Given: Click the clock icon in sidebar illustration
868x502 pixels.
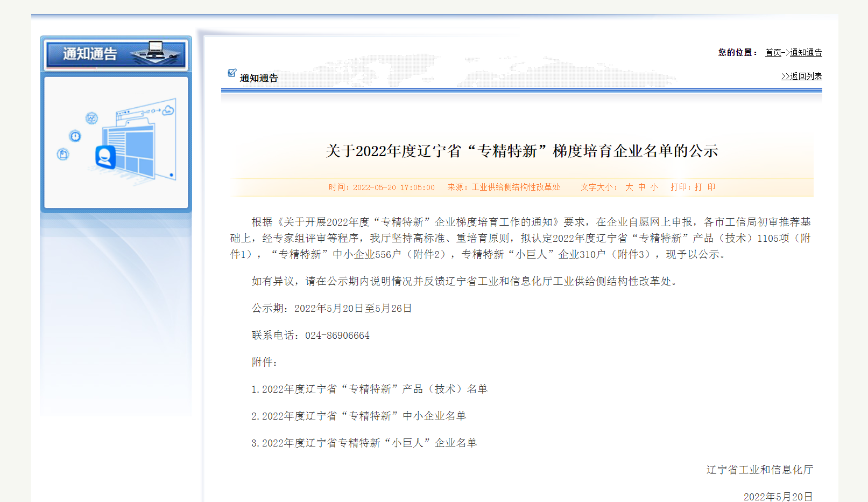Looking at the screenshot, I should click(x=75, y=136).
